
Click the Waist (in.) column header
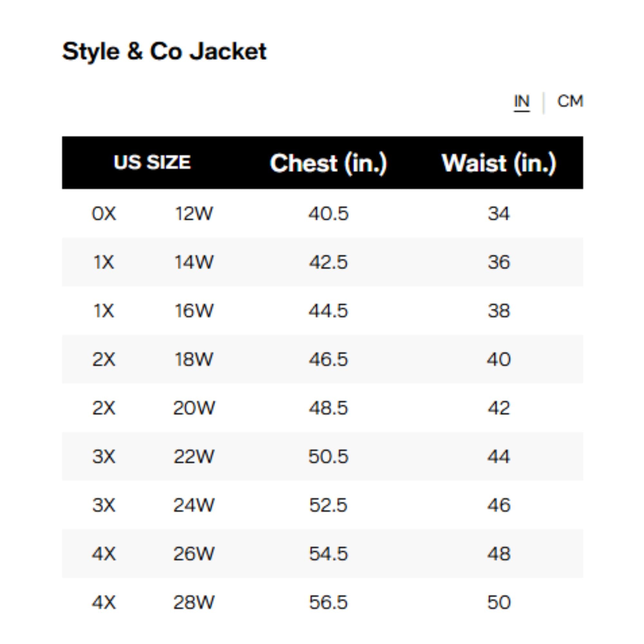click(x=498, y=162)
